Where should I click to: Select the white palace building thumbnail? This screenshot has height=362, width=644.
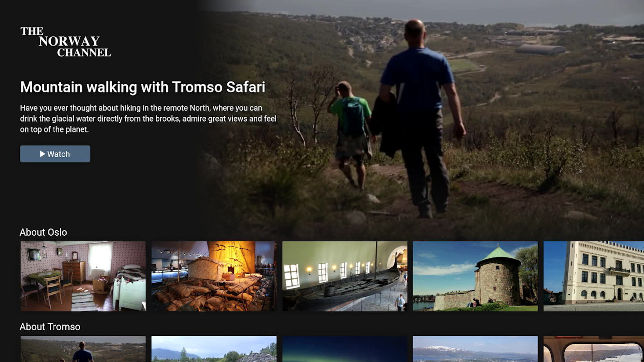click(x=594, y=276)
